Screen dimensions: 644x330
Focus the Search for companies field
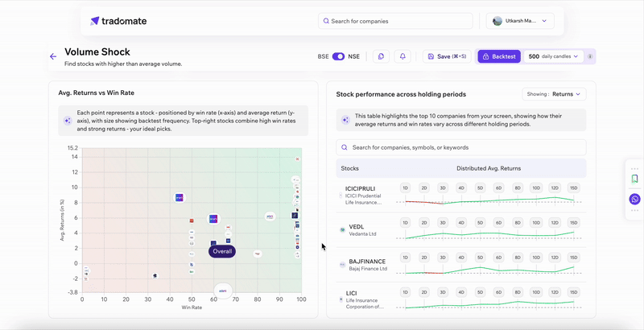395,21
